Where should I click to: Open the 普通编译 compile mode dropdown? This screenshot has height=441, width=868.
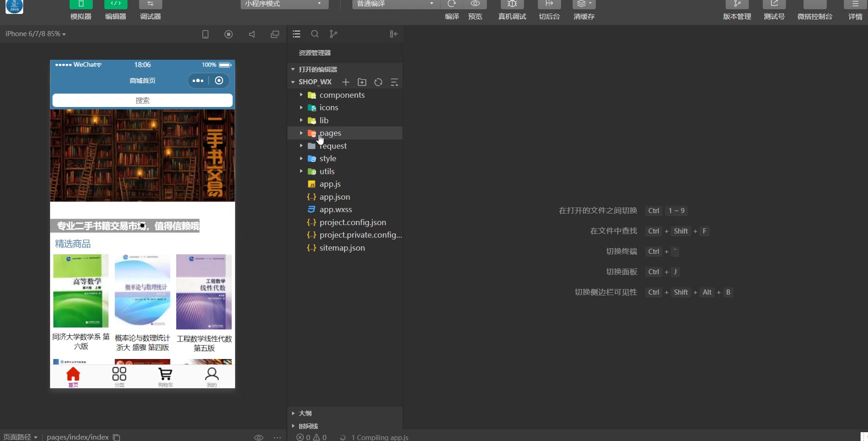click(396, 4)
